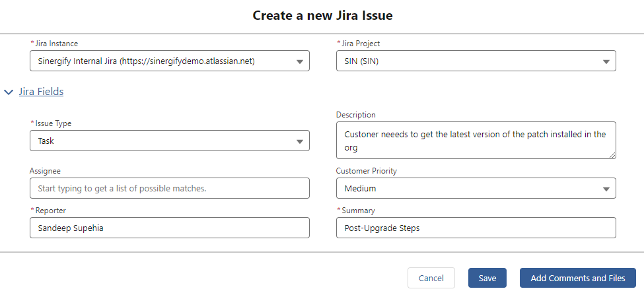Click the Reporter field Sandeep Supehia
Screen dimensions: 644x297
pos(169,228)
